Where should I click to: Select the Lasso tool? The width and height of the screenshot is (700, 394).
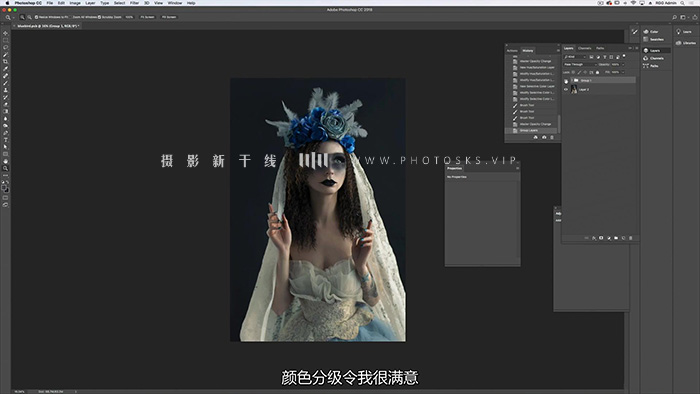tap(5, 47)
